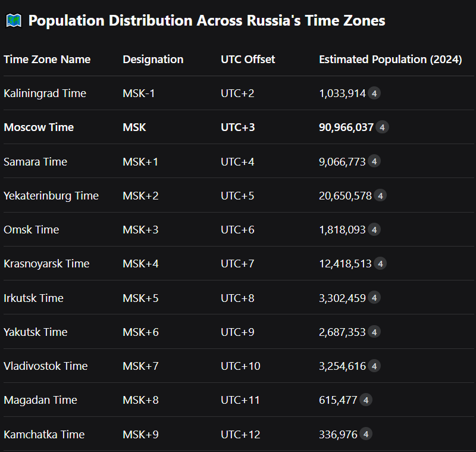Viewport: 476px width, 452px height.
Task: Open citation badge beside Omsk population 1,818,093
Action: (374, 229)
